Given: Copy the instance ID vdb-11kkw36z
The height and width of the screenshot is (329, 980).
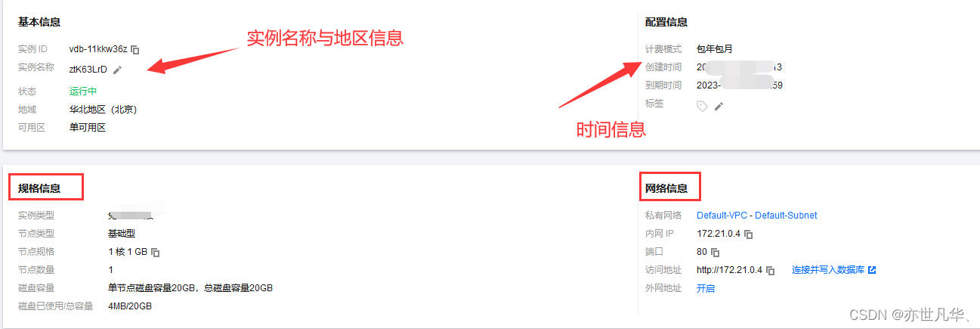Looking at the screenshot, I should (135, 50).
